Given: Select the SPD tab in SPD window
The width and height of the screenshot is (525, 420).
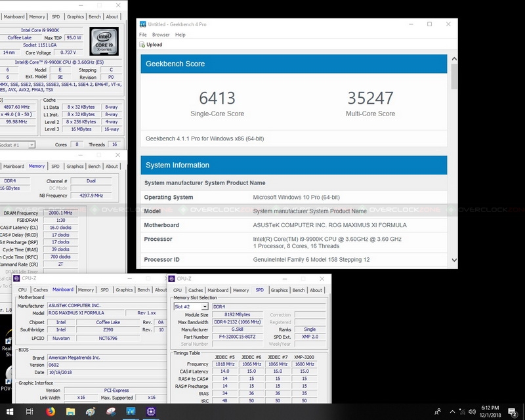Looking at the screenshot, I should point(259,289).
